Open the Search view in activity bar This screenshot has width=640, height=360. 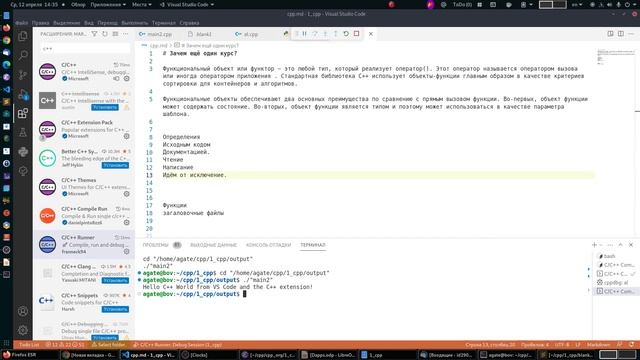23,55
